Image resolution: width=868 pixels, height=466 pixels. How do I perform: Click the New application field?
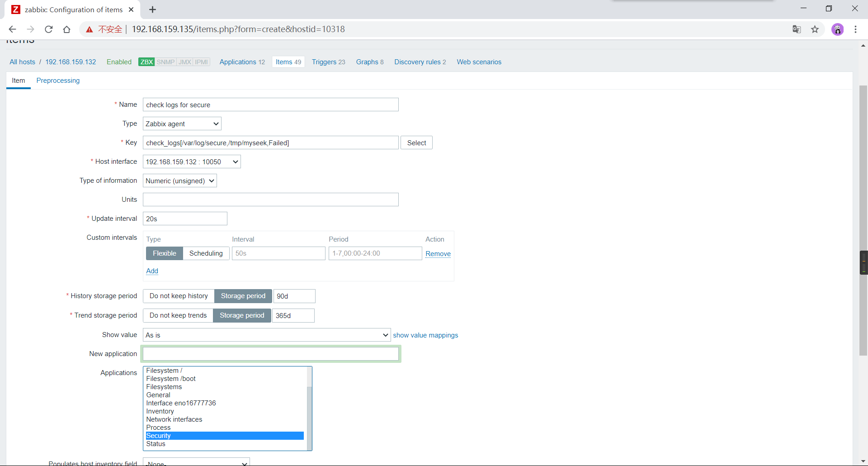(x=271, y=354)
